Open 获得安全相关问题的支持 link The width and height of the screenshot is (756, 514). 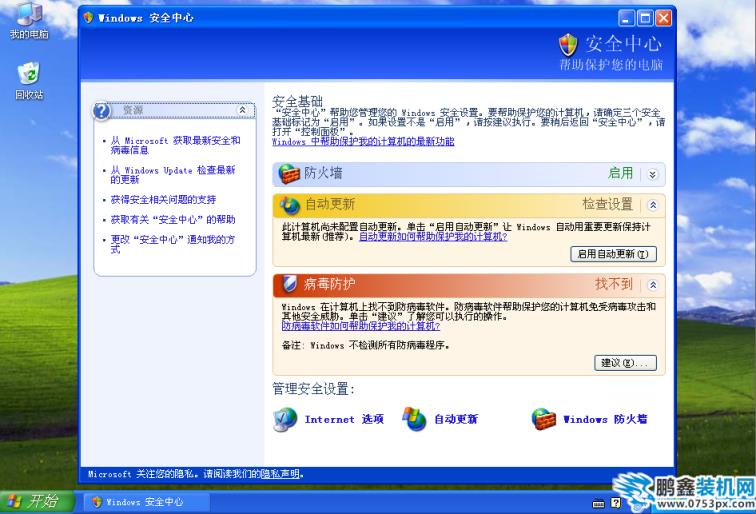pyautogui.click(x=163, y=200)
